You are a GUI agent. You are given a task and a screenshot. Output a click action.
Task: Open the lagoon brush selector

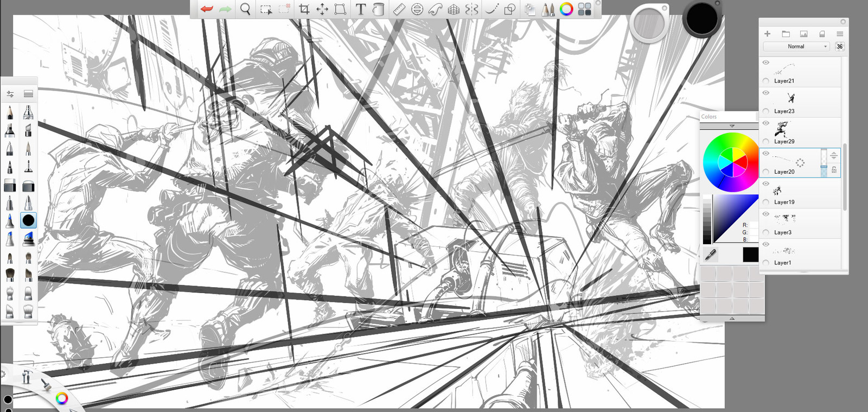click(x=46, y=384)
